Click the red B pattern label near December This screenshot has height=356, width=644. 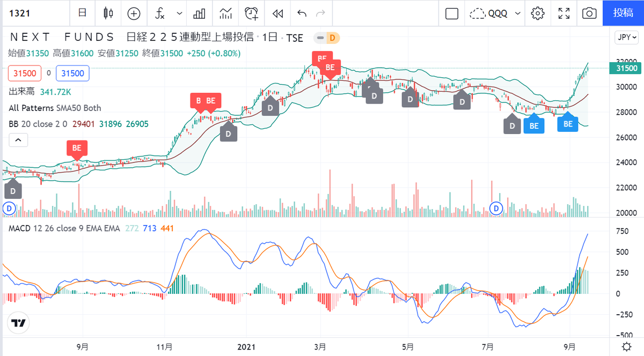coord(198,101)
